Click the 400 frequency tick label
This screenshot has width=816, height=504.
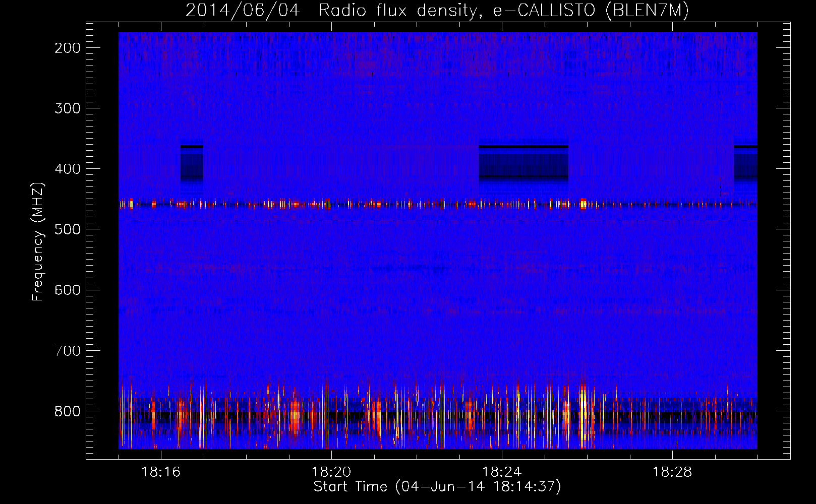(68, 169)
